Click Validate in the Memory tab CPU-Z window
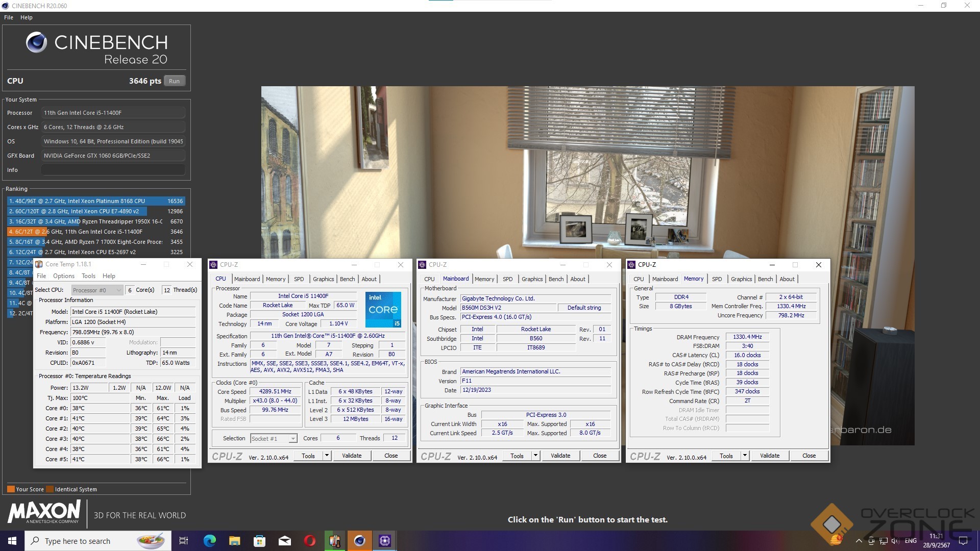The image size is (980, 551). 769,456
